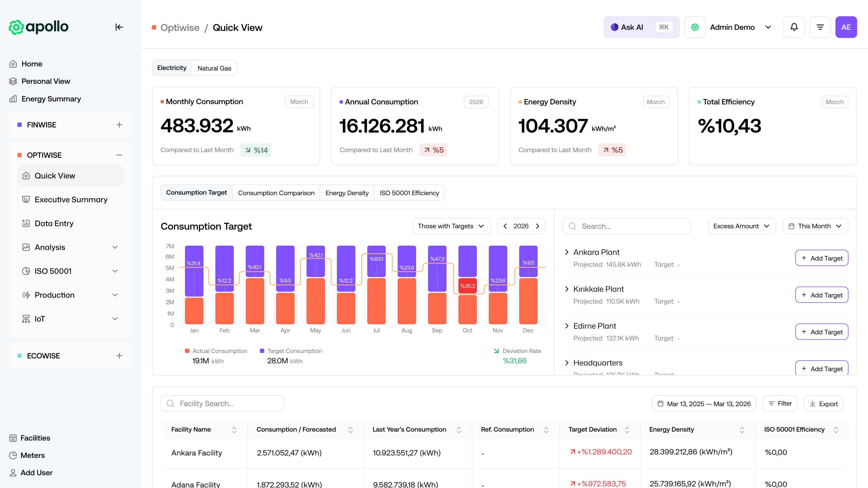
Task: Click the Facility Search field
Action: 222,403
